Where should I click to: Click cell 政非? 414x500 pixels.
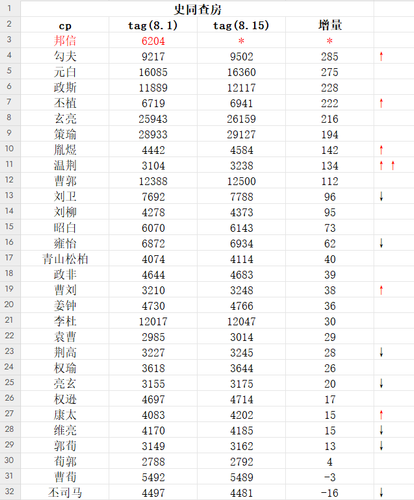[x=65, y=275]
